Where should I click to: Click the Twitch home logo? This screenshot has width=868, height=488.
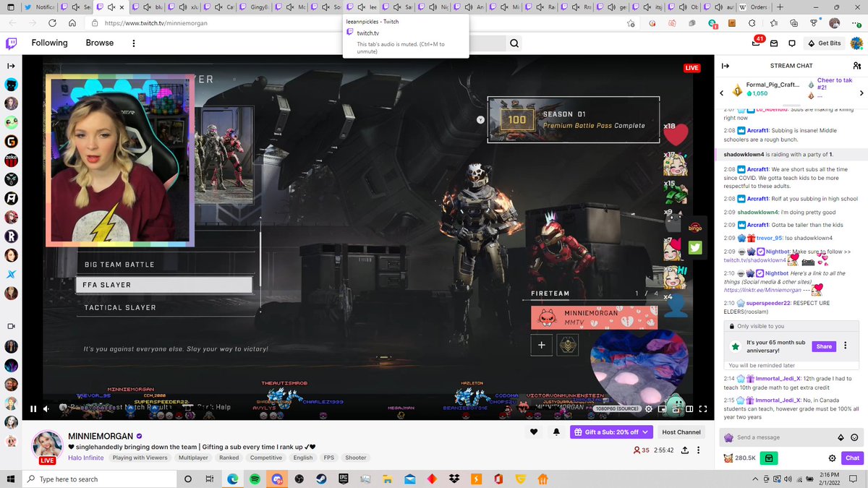(12, 43)
